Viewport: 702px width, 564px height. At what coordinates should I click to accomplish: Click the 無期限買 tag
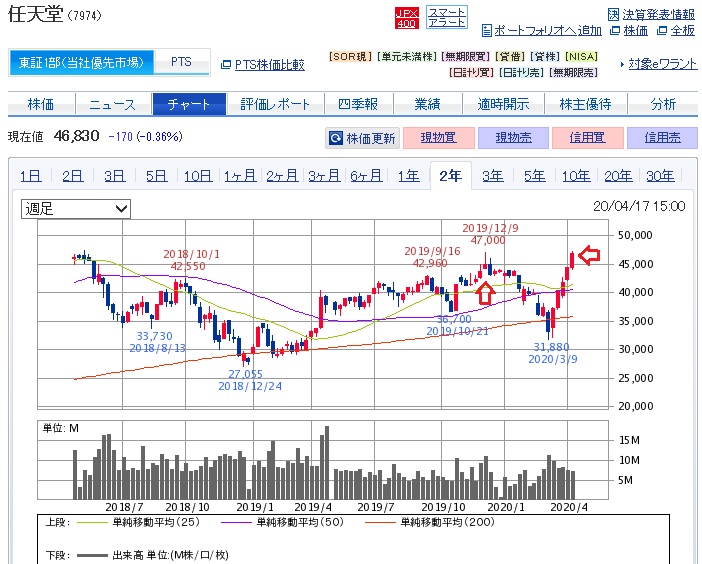point(466,57)
